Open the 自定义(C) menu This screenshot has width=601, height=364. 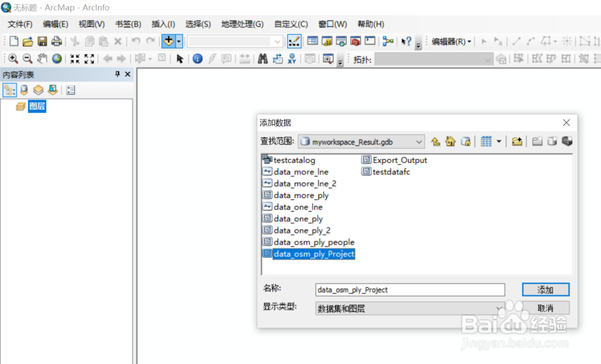291,24
